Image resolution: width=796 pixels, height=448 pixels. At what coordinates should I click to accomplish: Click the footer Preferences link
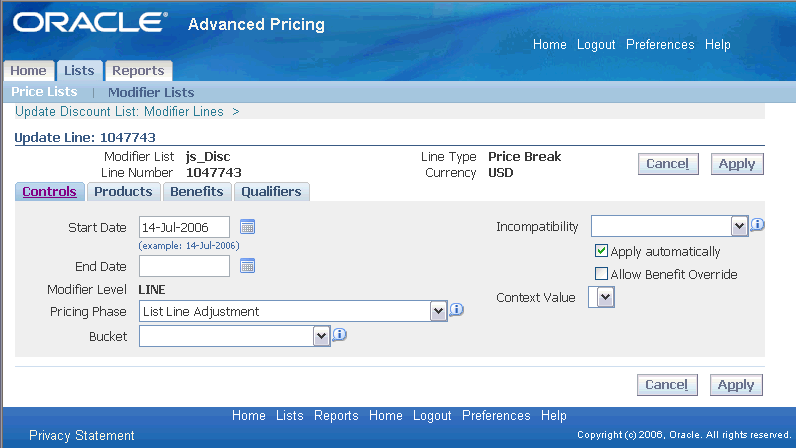click(x=496, y=415)
